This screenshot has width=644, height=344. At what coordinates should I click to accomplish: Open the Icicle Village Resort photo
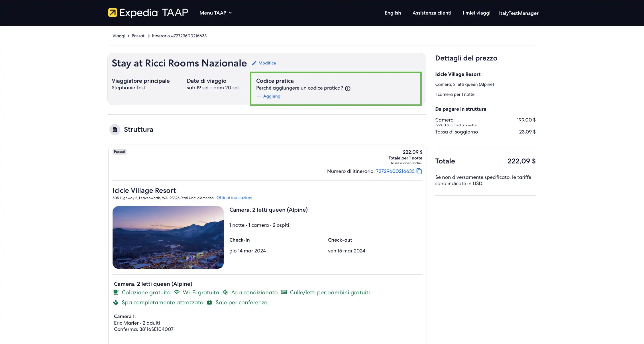tap(168, 237)
